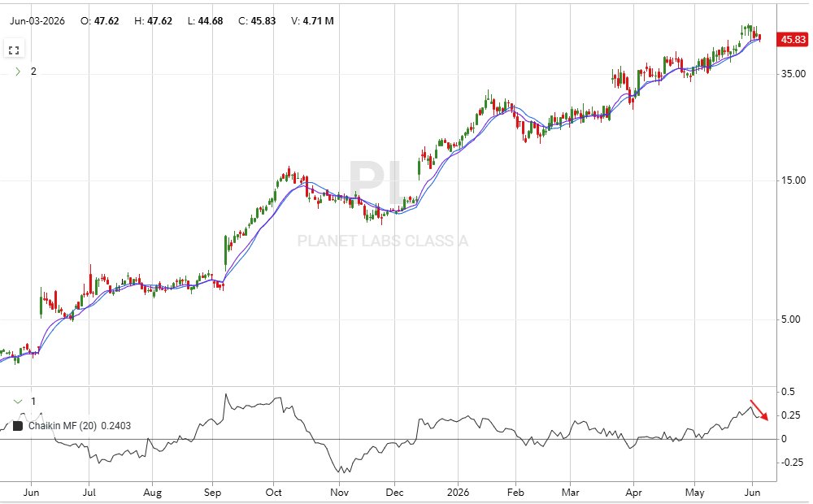Click the 0.5 indicator axis label

[x=788, y=392]
